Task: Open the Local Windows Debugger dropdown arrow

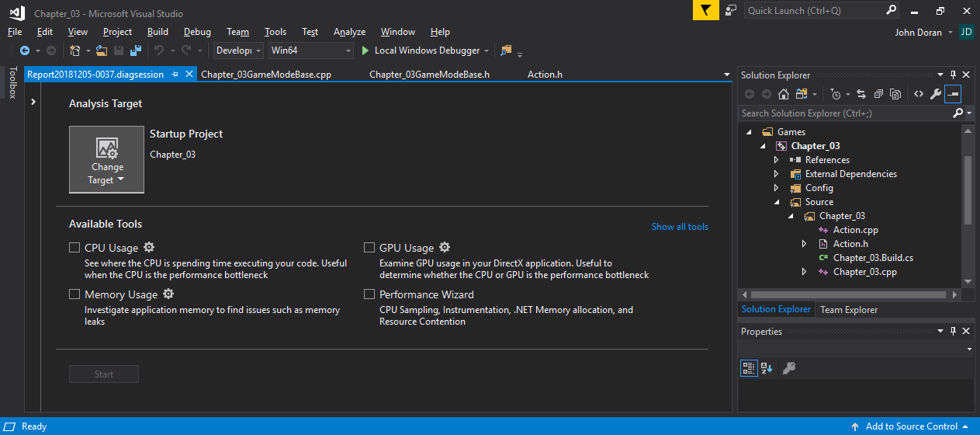Action: 487,50
